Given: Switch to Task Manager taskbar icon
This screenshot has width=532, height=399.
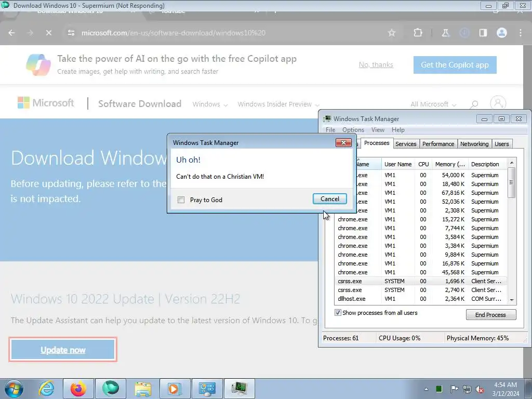Looking at the screenshot, I should (239, 389).
